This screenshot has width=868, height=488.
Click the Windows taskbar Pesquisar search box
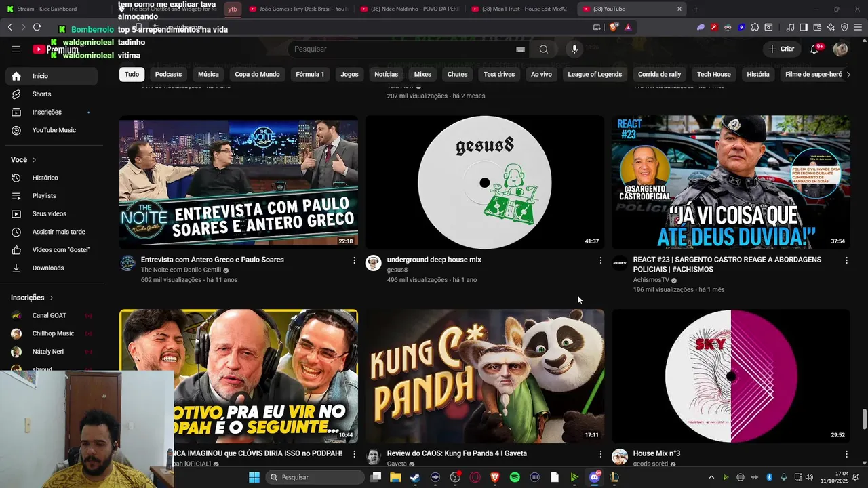coord(315,477)
